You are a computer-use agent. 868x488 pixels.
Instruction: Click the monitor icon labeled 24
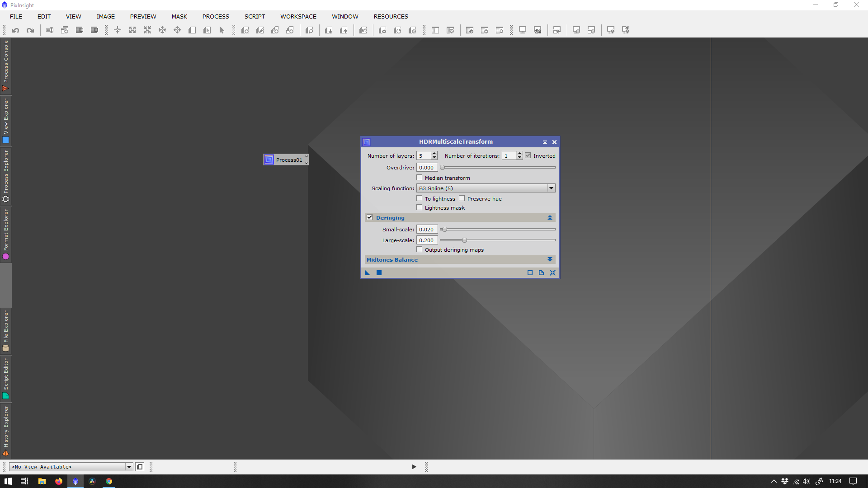(x=538, y=30)
